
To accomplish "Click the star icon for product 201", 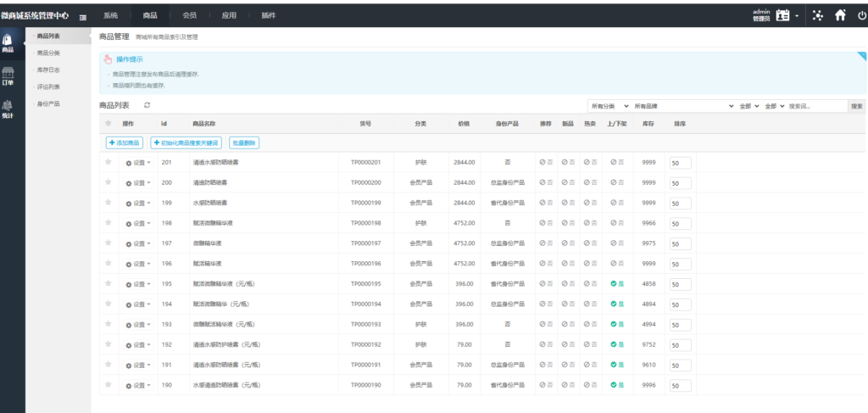I will (108, 162).
